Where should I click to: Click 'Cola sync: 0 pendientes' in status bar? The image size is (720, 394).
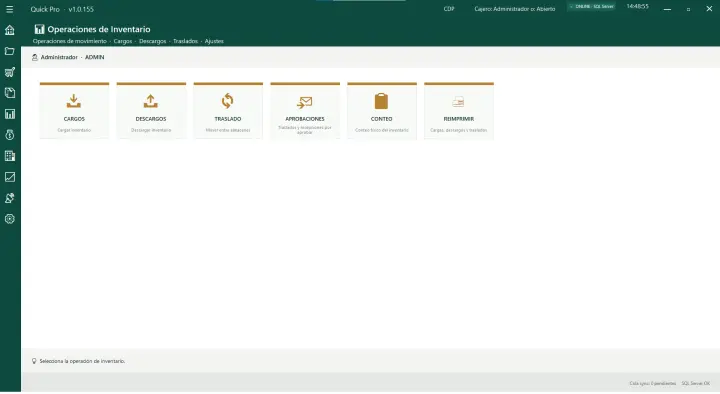click(x=652, y=383)
